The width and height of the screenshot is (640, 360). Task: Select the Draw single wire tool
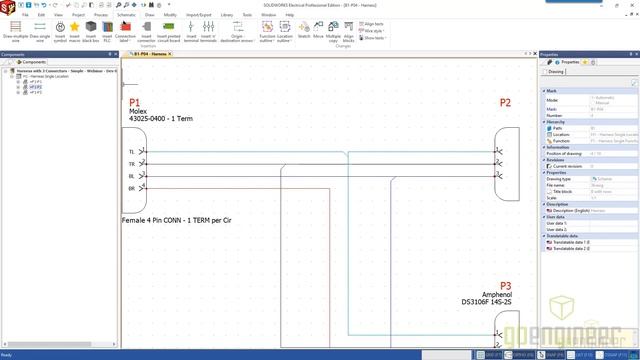[x=40, y=31]
